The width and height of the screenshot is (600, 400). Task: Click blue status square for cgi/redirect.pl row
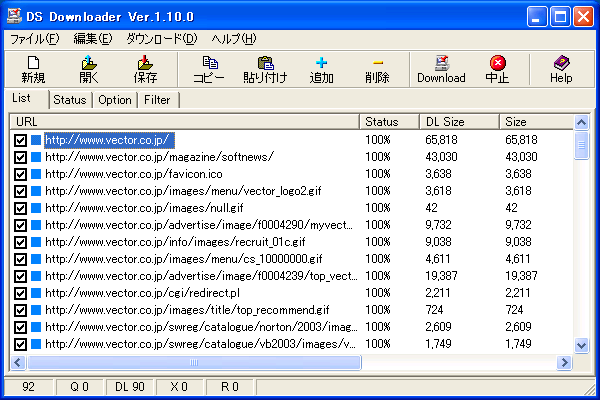pos(36,293)
